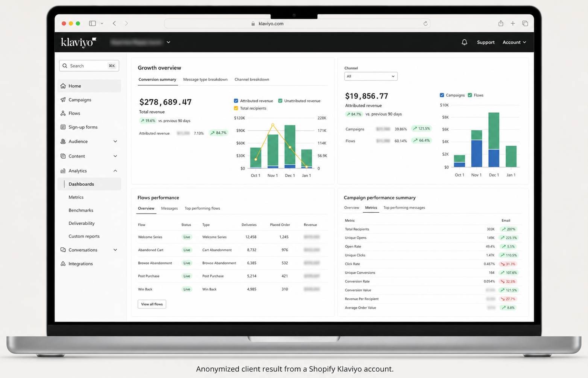Click the Integrations sidebar icon
Viewport: 588px width, 378px height.
(63, 264)
